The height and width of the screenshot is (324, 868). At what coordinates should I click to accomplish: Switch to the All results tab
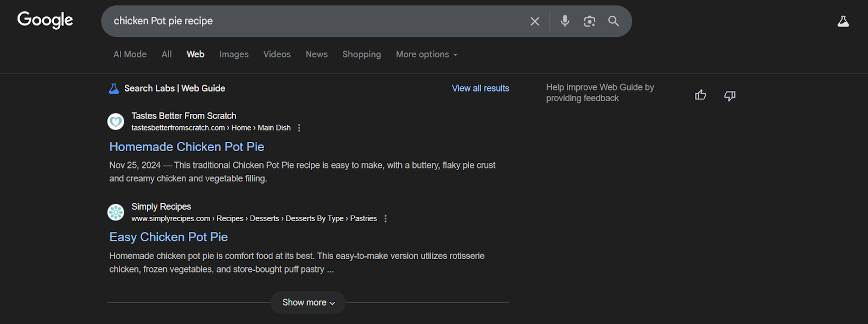pyautogui.click(x=167, y=54)
